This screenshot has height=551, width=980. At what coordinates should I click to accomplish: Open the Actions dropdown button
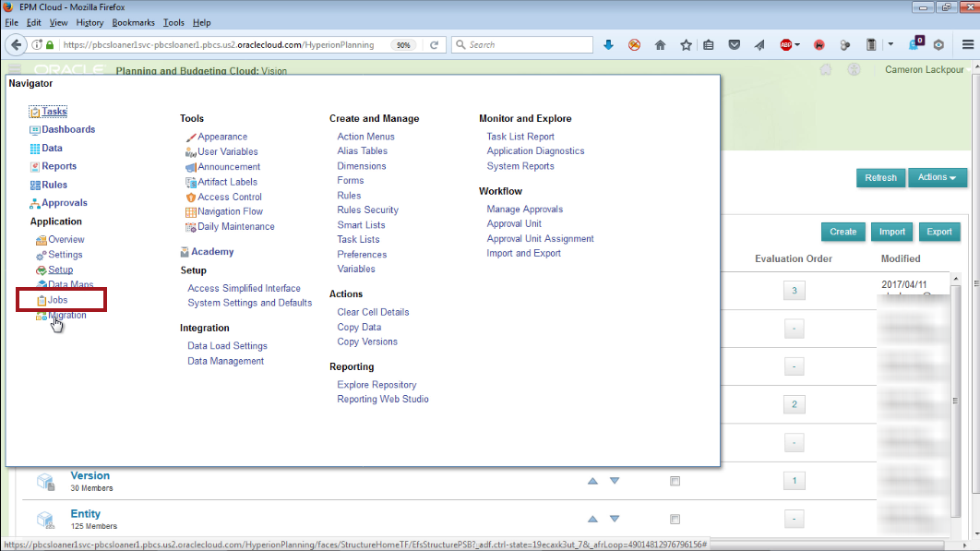[x=937, y=177]
